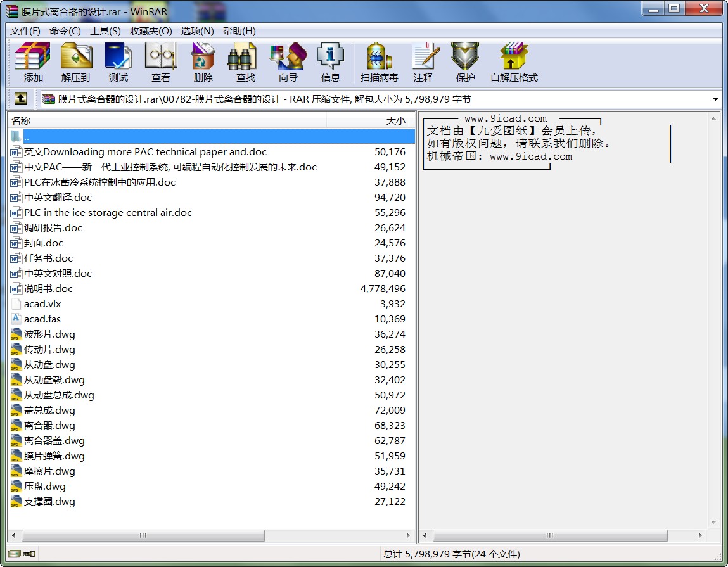Launch the 查找 (Find) binoculars icon
The height and width of the screenshot is (567, 728).
click(245, 62)
